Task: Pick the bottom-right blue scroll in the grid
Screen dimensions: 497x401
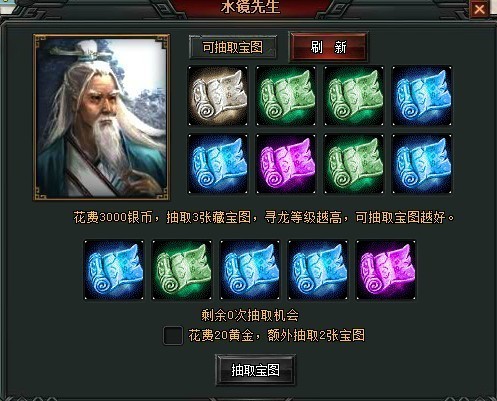Action: pos(422,164)
